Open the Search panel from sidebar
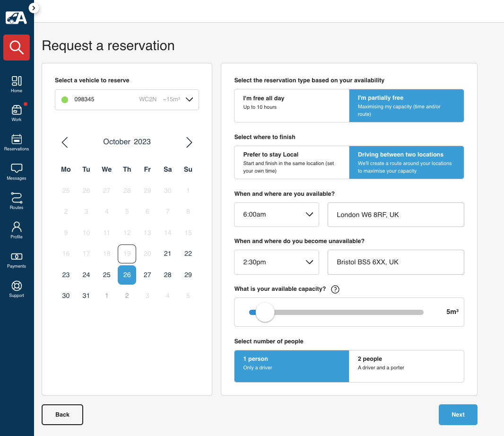 click(17, 47)
